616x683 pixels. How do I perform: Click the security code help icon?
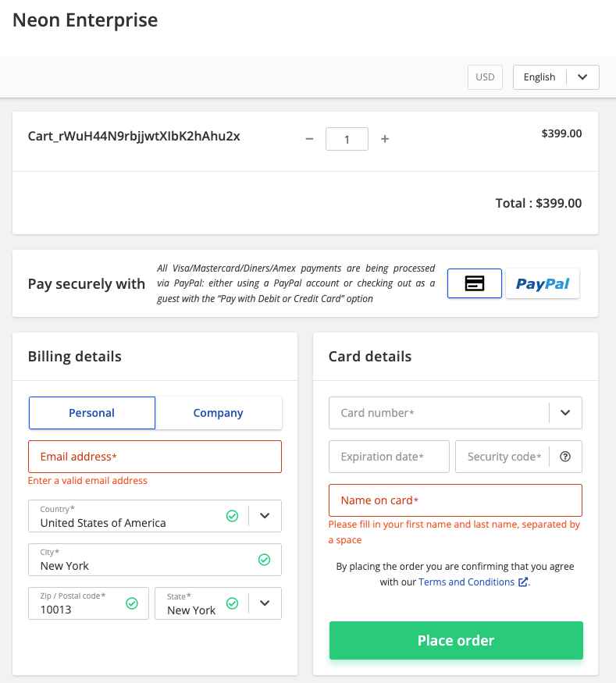pyautogui.click(x=566, y=457)
